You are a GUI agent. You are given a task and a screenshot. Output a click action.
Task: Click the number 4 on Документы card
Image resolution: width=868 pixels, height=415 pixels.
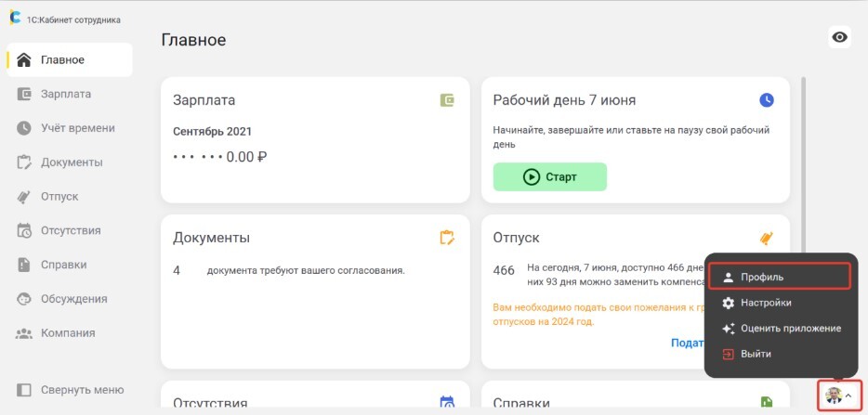click(x=177, y=271)
